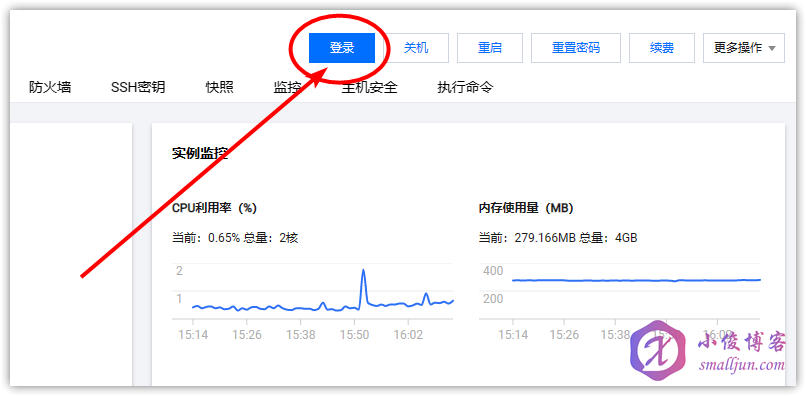
Task: Switch to the SSH密钥 tab
Action: (138, 87)
